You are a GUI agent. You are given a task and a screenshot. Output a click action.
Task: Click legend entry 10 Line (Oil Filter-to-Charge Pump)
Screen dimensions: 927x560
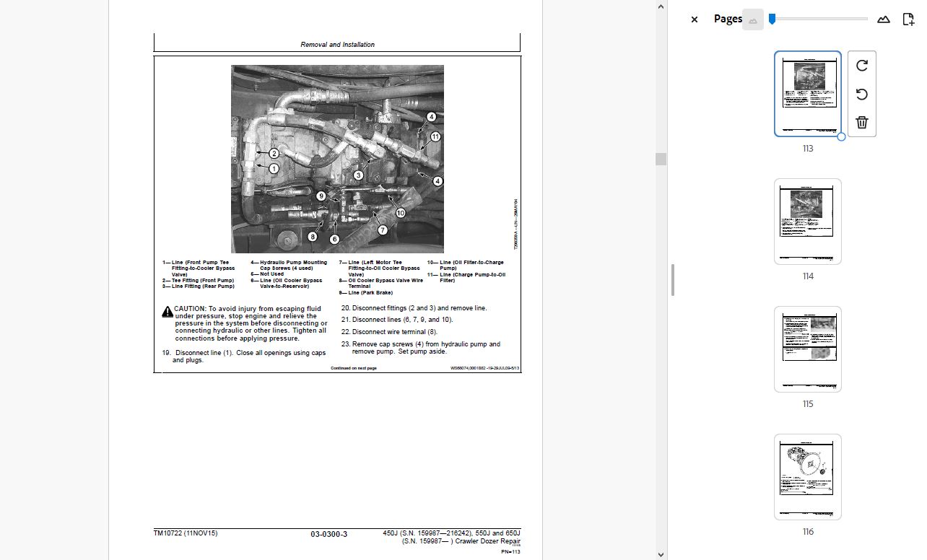466,266
